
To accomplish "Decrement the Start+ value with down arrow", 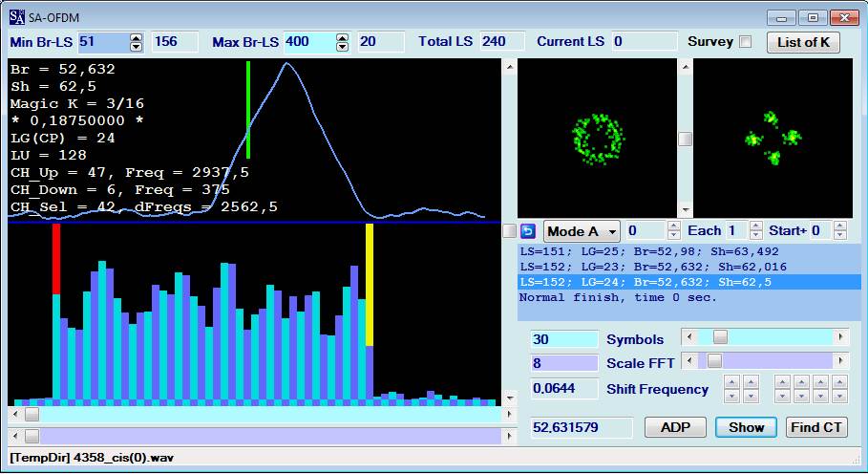I will 840,235.
